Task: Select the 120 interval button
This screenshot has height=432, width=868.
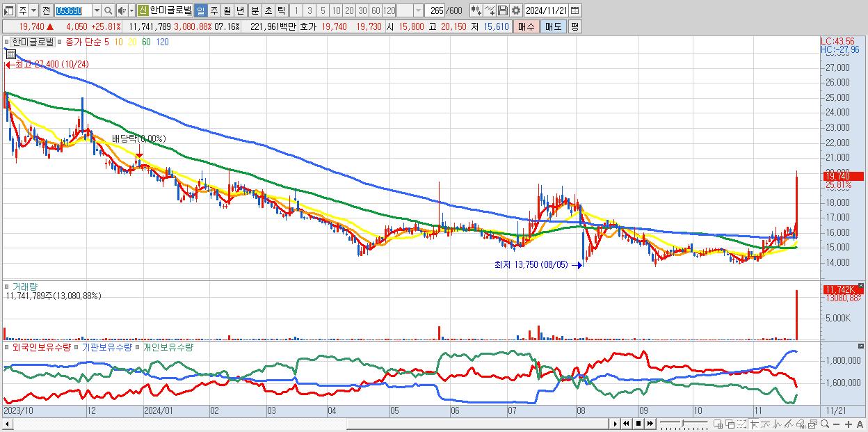Action: (389, 10)
